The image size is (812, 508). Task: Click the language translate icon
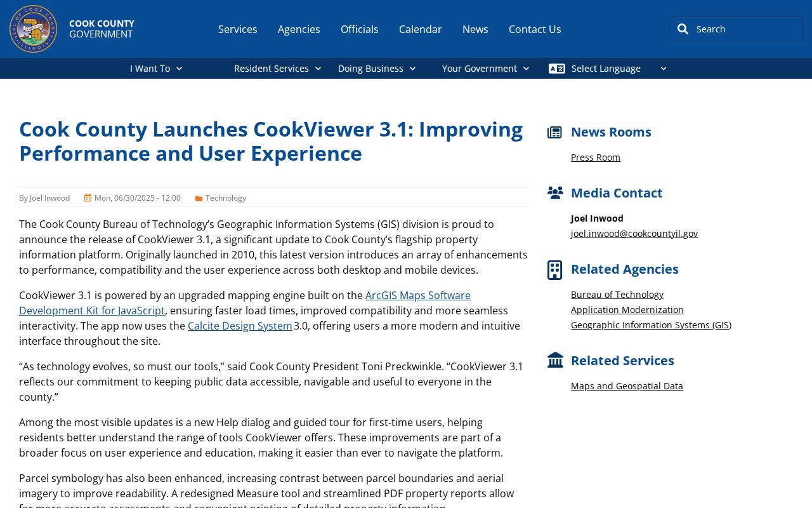pyautogui.click(x=557, y=69)
